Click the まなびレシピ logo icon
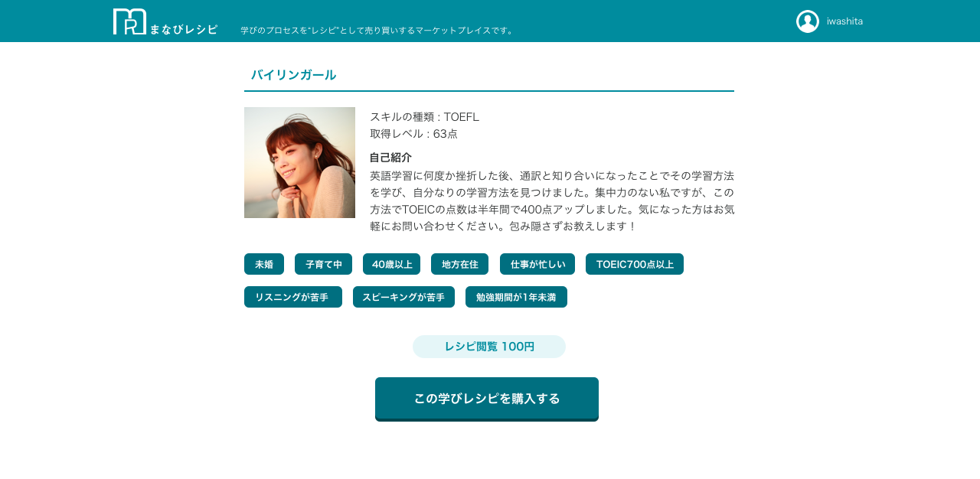 point(129,21)
